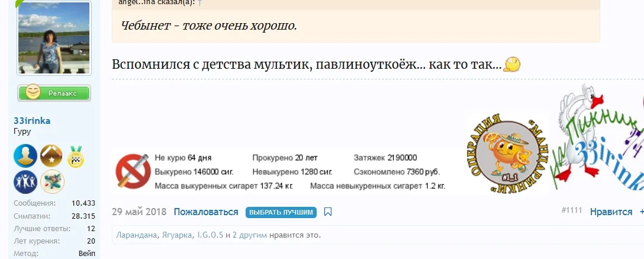This screenshot has height=259, width=644.
Task: Click the thinking smiley emoticon in post
Action: [512, 65]
